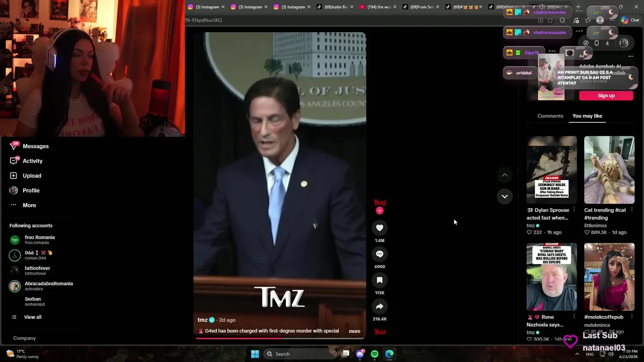This screenshot has height=362, width=644.
Task: Open Copilot Chat in browser toolbar
Action: [629, 20]
